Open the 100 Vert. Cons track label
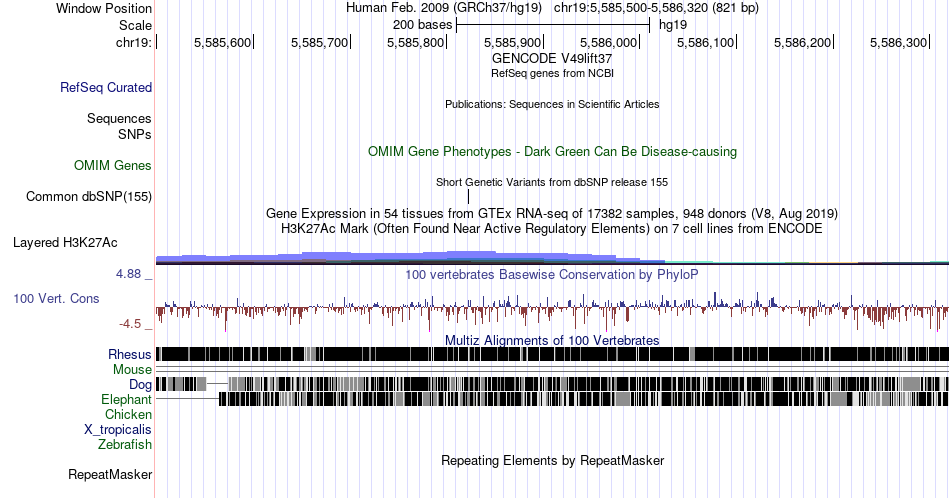The width and height of the screenshot is (950, 498). pyautogui.click(x=56, y=298)
